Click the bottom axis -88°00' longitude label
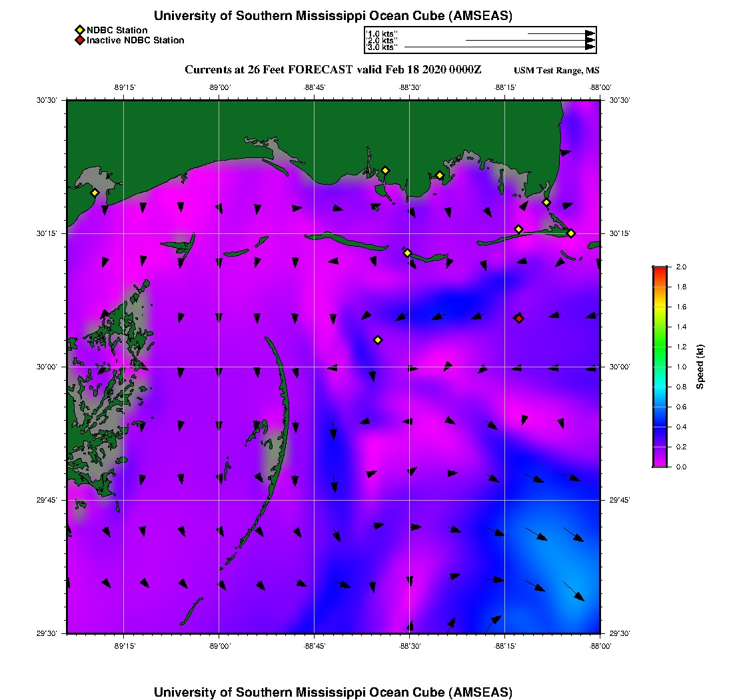The height and width of the screenshot is (700, 733). click(600, 646)
